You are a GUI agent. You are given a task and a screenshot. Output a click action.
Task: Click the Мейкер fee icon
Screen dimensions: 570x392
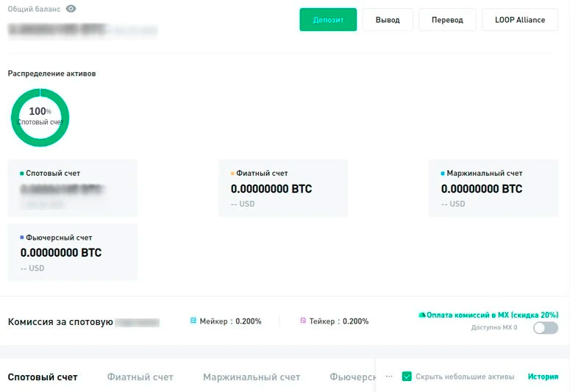pyautogui.click(x=193, y=321)
